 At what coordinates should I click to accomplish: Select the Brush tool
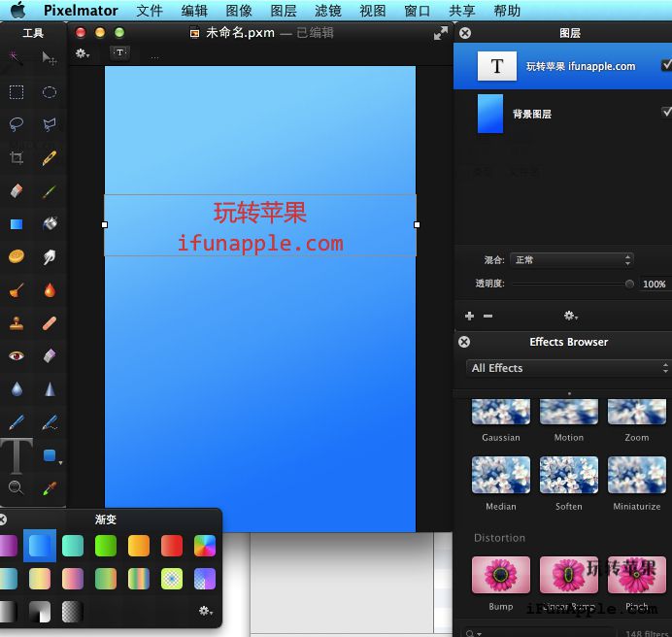[50, 190]
